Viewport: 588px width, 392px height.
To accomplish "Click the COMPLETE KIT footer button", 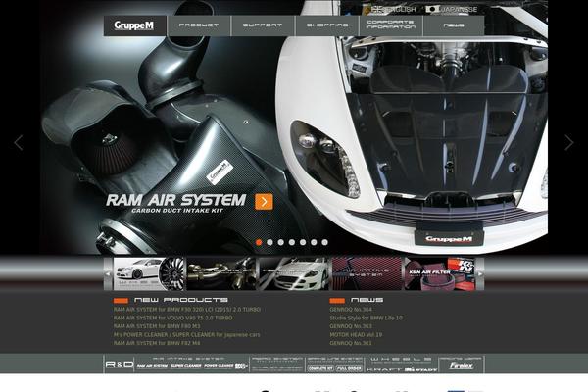I will [x=320, y=368].
